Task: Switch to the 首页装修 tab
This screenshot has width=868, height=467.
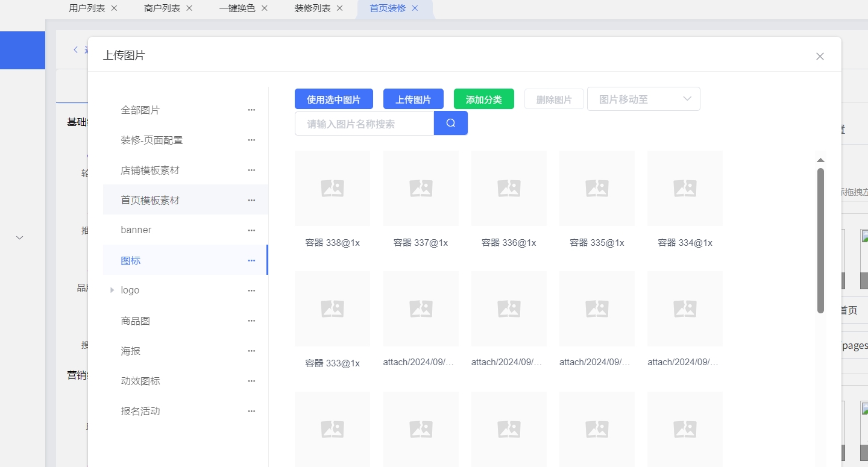Action: click(388, 8)
